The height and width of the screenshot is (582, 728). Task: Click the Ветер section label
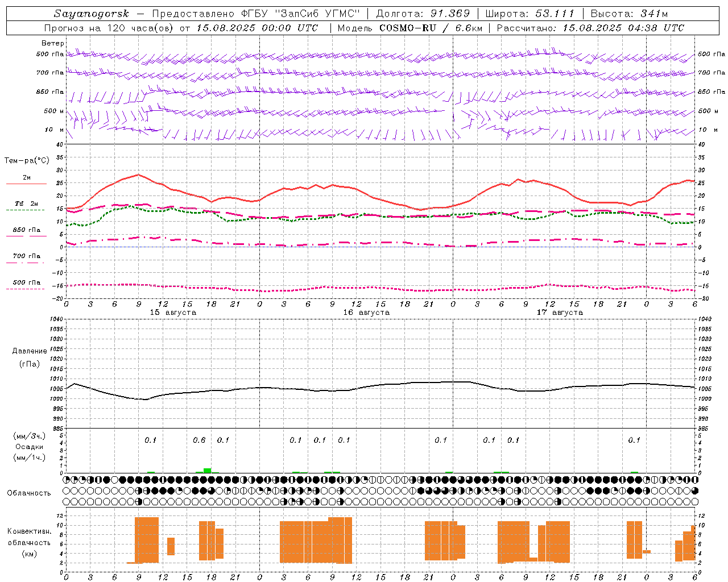(52, 43)
